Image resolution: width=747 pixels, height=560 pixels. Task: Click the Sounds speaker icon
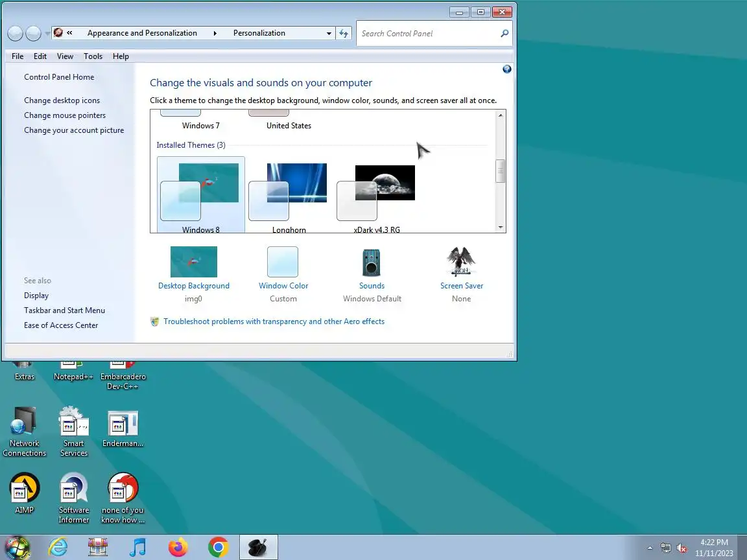[x=371, y=262]
